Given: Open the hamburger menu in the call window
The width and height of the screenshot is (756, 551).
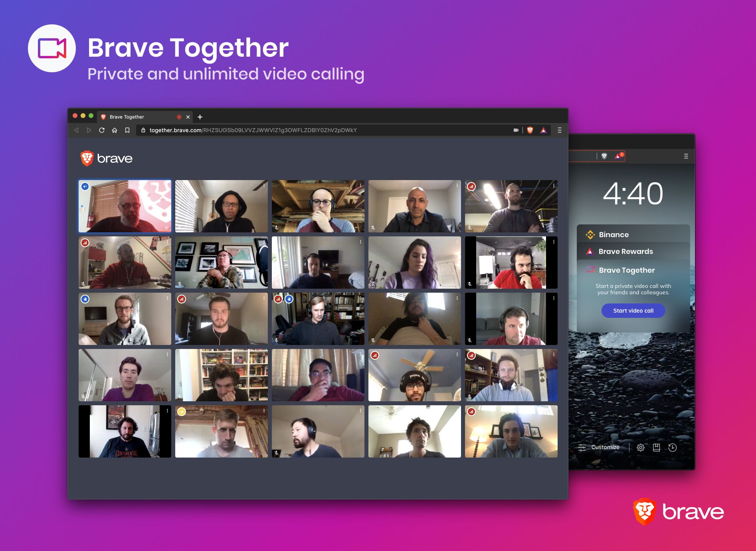Looking at the screenshot, I should click(x=560, y=130).
